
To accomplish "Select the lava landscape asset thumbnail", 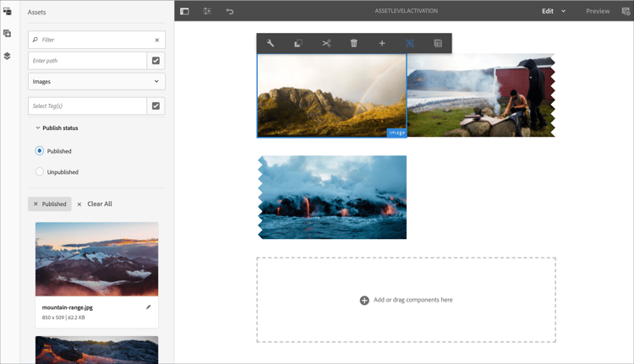I will [96, 350].
